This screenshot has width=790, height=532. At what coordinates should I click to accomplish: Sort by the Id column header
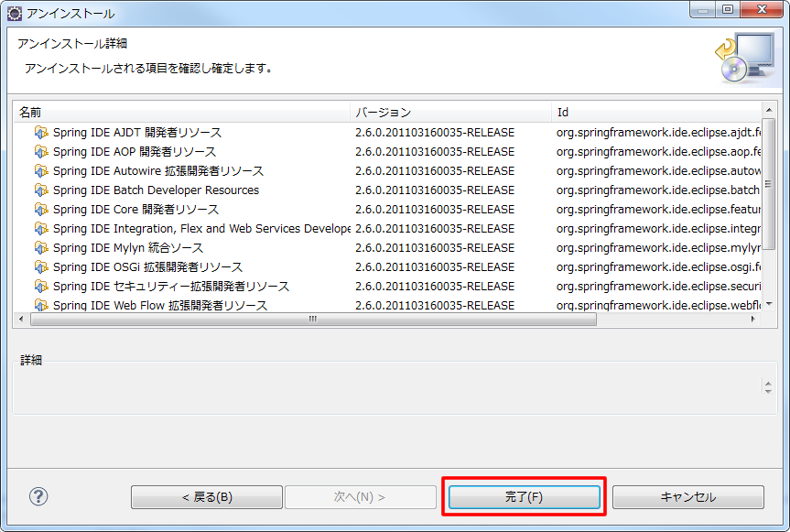[656, 112]
